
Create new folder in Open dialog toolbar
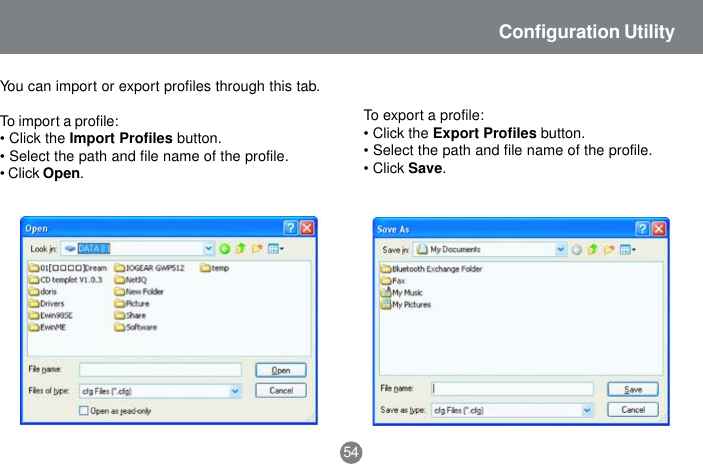coord(257,248)
